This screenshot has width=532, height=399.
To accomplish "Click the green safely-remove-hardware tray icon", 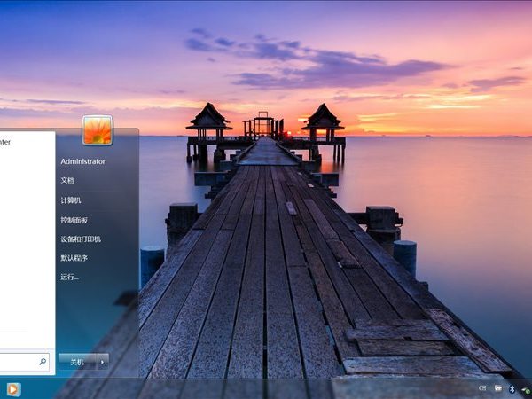I will [525, 388].
